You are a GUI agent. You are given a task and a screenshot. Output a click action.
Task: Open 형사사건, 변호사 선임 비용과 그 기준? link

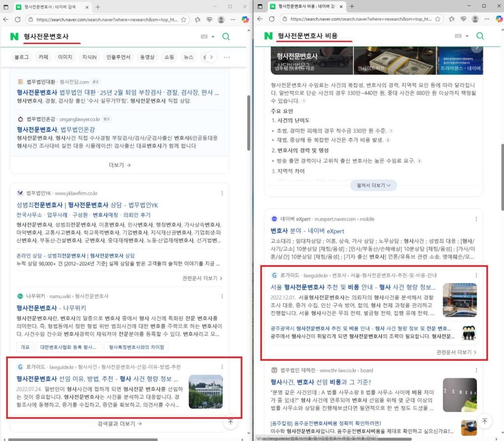point(321,382)
